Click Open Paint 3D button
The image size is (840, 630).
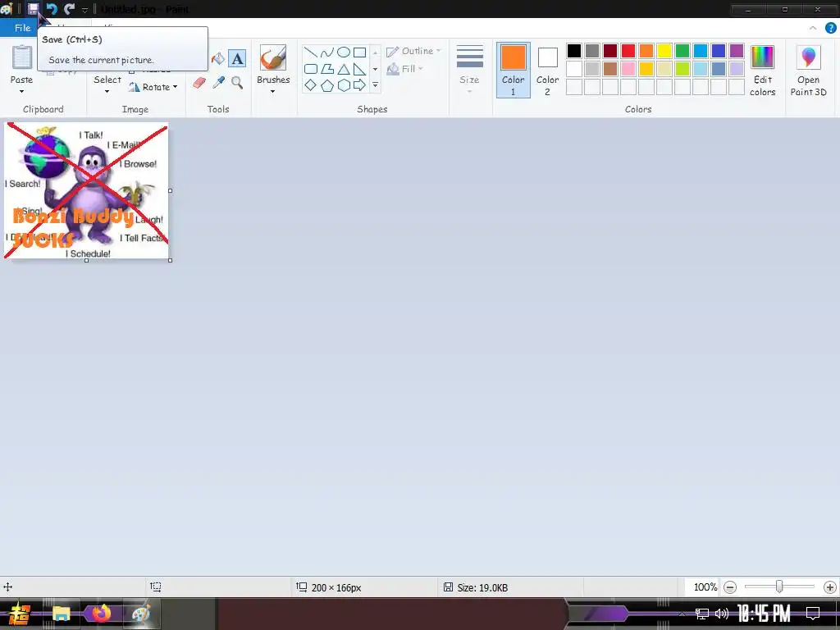[x=808, y=71]
